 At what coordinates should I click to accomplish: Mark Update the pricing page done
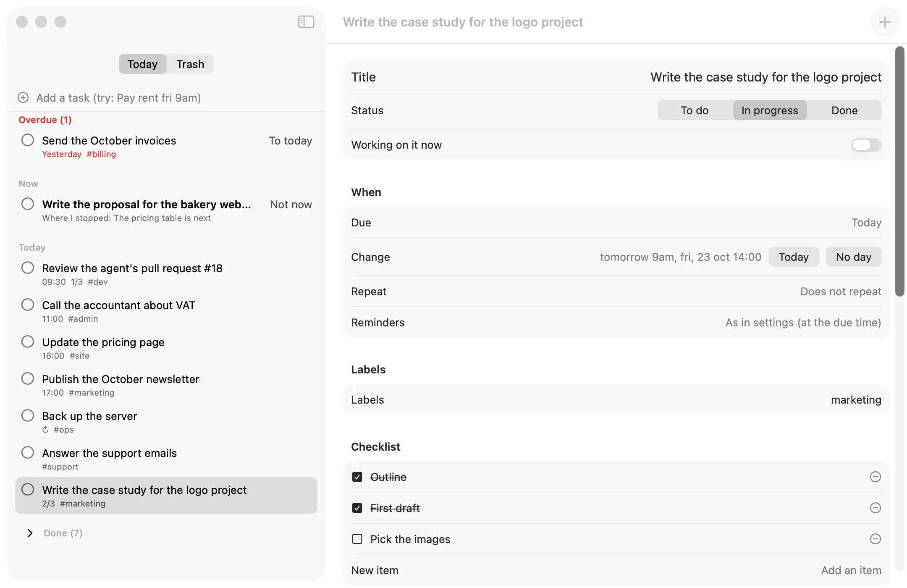click(x=28, y=341)
